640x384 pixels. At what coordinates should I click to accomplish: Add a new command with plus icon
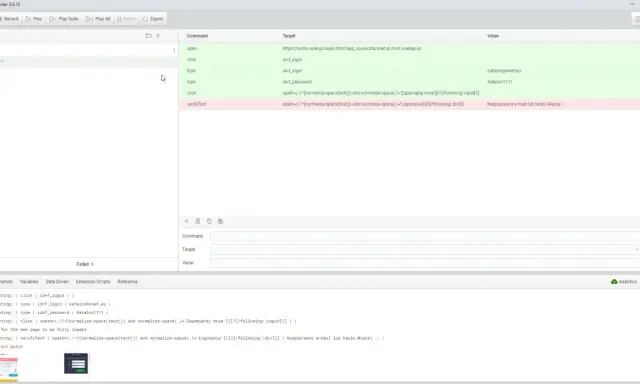pyautogui.click(x=186, y=221)
